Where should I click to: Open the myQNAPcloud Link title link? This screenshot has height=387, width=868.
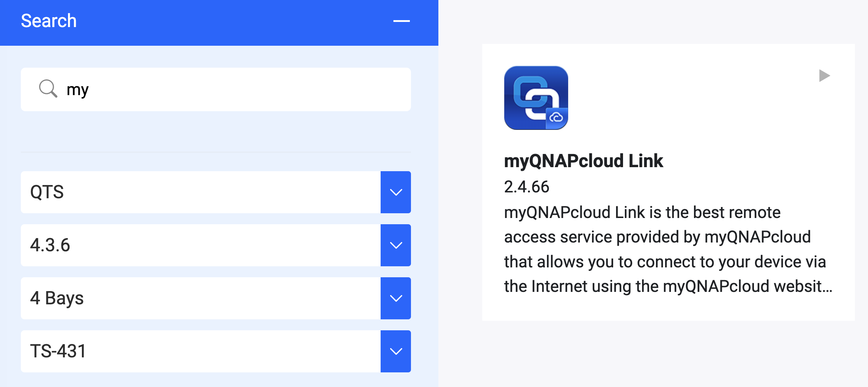pos(583,161)
